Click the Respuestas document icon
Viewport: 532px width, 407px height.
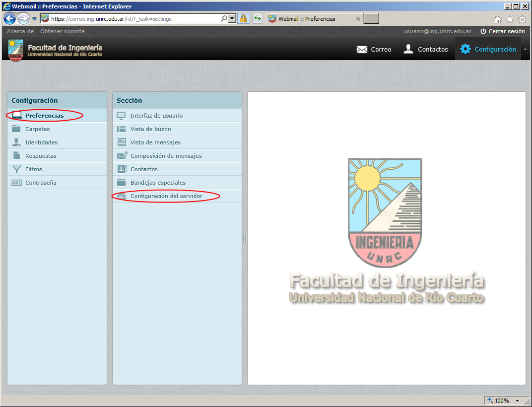16,155
